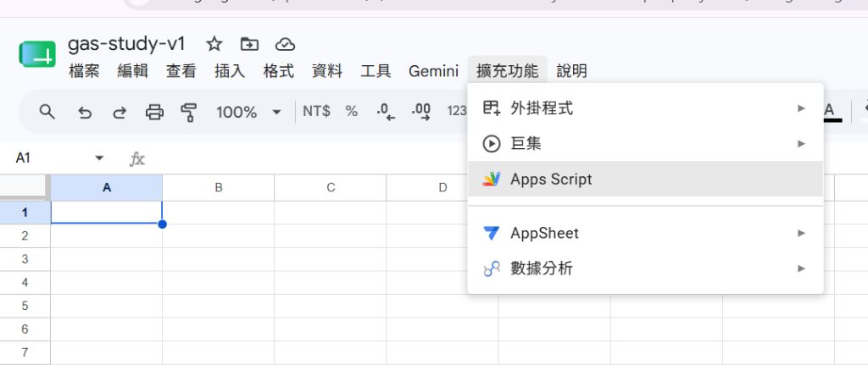Select column D header

(427, 187)
